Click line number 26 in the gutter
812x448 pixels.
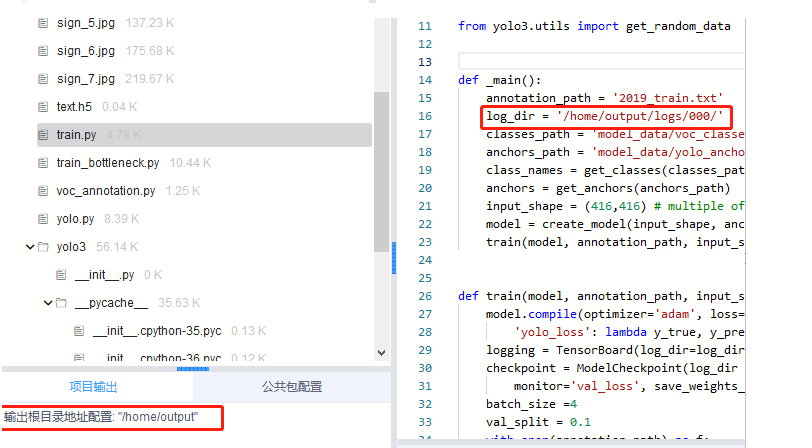click(425, 296)
